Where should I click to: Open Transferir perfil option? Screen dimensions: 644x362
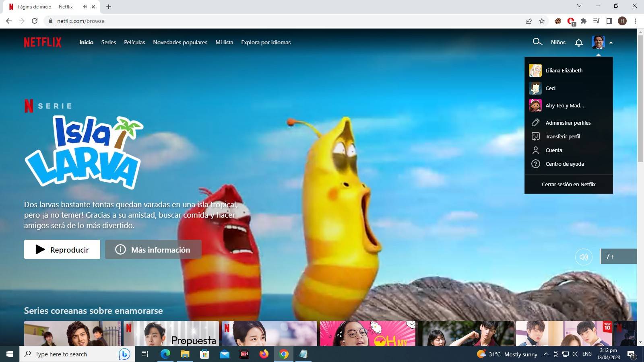(563, 136)
